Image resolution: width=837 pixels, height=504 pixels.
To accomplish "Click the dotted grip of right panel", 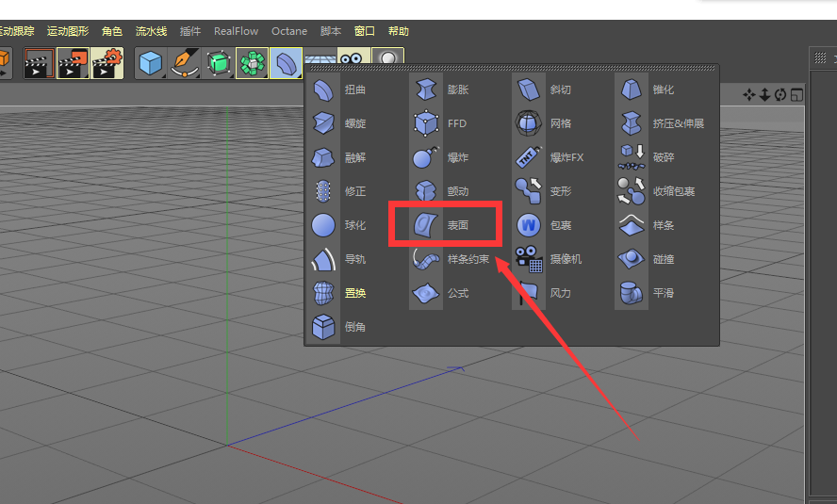I will coord(820,57).
